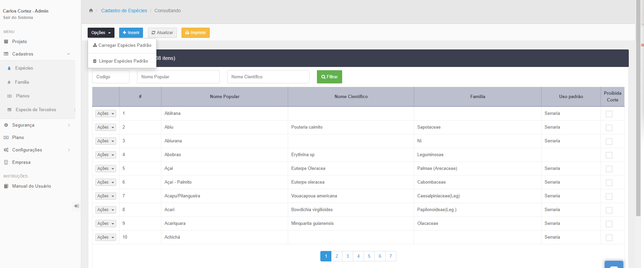Enable Proibida Corte for Acariquara

pos(609,224)
